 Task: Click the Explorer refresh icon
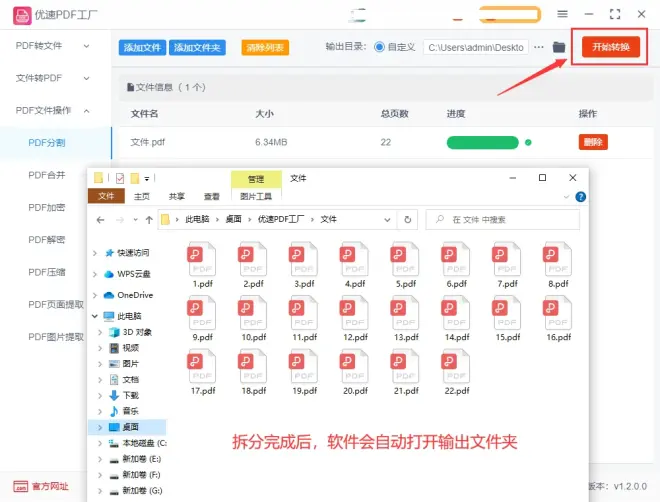click(x=407, y=219)
